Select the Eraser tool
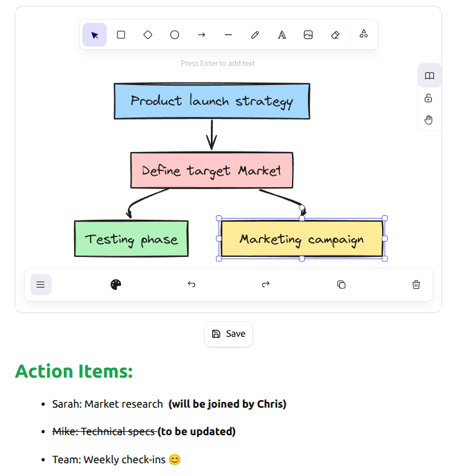This screenshot has width=453, height=476. [x=335, y=35]
